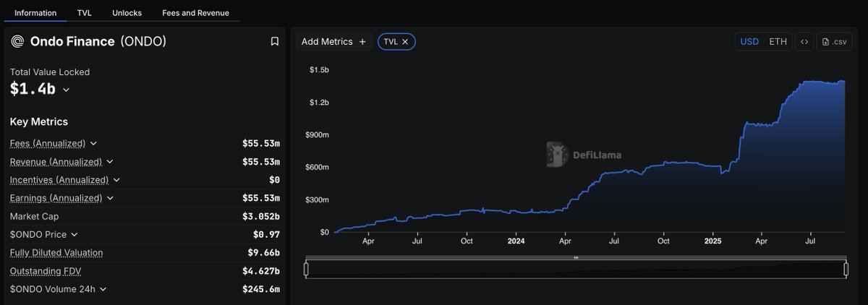The height and width of the screenshot is (305, 868).
Task: Click the plus icon in Add Metrics
Action: [362, 42]
